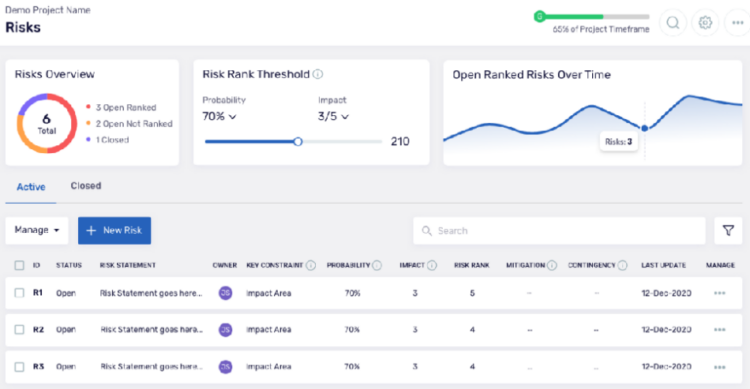Open manage ellipsis for row R1
The height and width of the screenshot is (389, 750).
[x=720, y=293]
